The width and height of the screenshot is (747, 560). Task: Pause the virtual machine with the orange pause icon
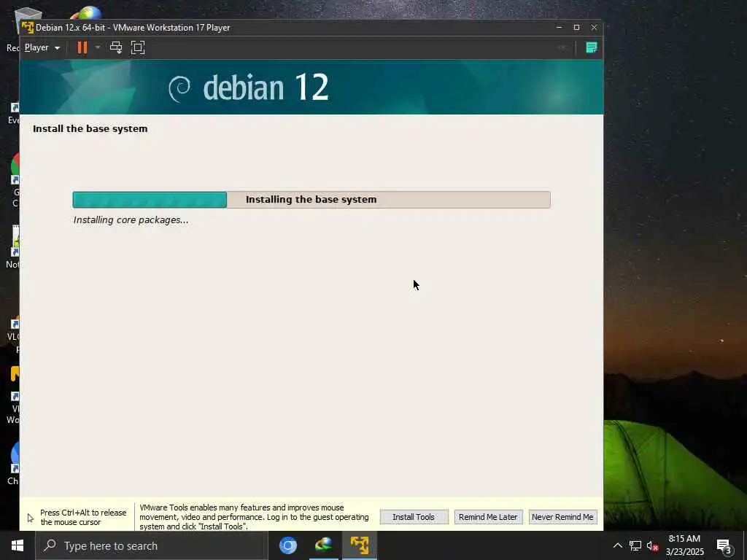[x=82, y=47]
